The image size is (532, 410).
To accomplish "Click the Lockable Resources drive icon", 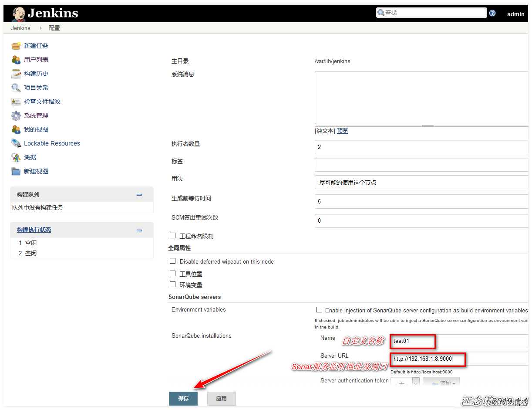I will click(x=16, y=143).
